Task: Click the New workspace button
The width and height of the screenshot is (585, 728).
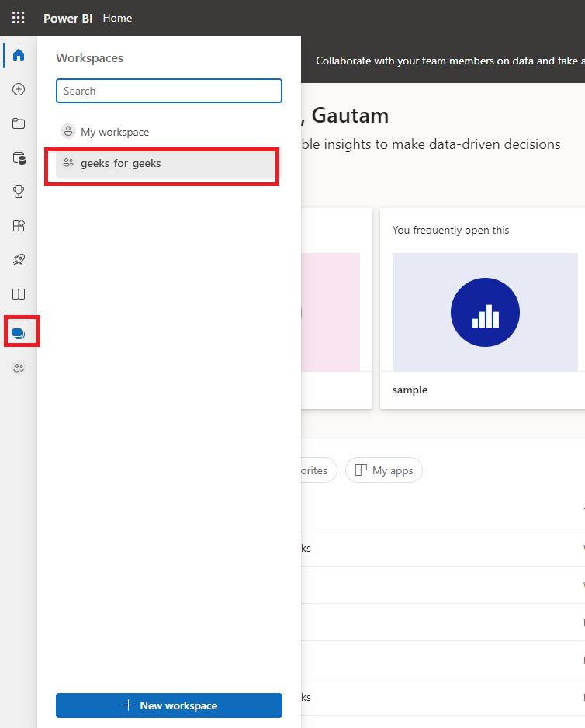Action: [x=169, y=705]
